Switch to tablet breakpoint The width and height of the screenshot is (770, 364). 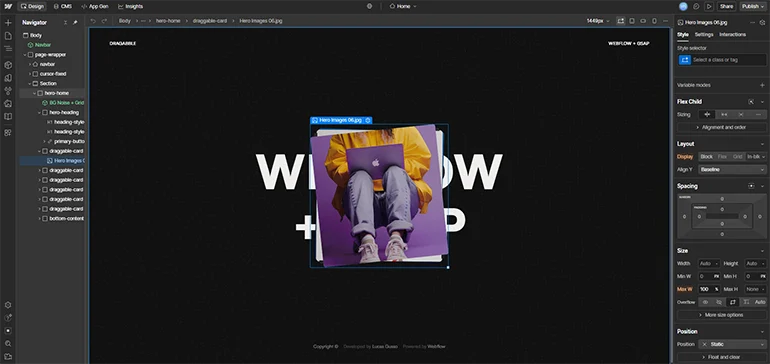click(x=632, y=21)
